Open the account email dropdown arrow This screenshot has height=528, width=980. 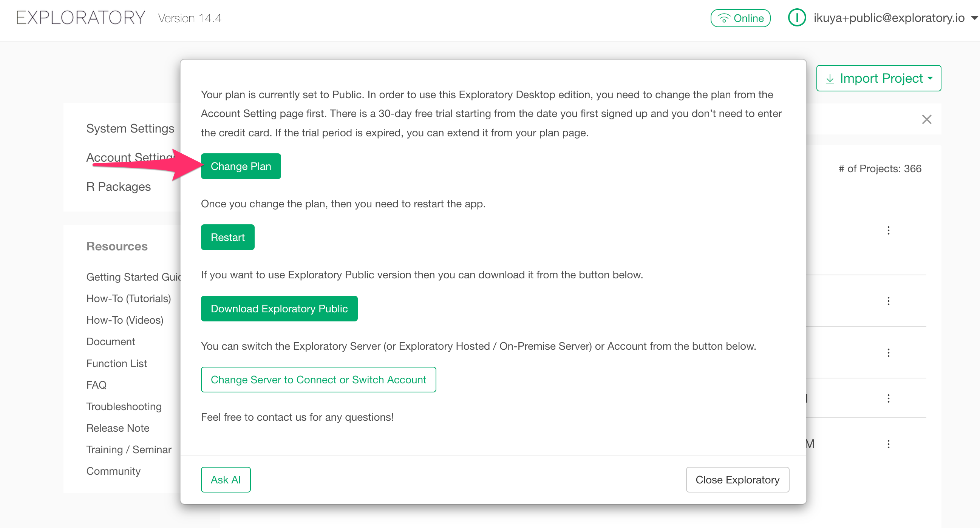[974, 18]
